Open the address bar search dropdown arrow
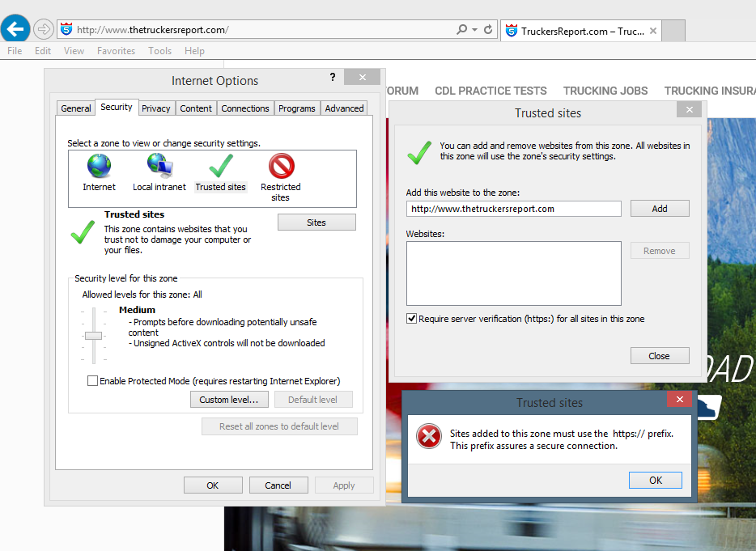This screenshot has width=756, height=551. tap(474, 30)
